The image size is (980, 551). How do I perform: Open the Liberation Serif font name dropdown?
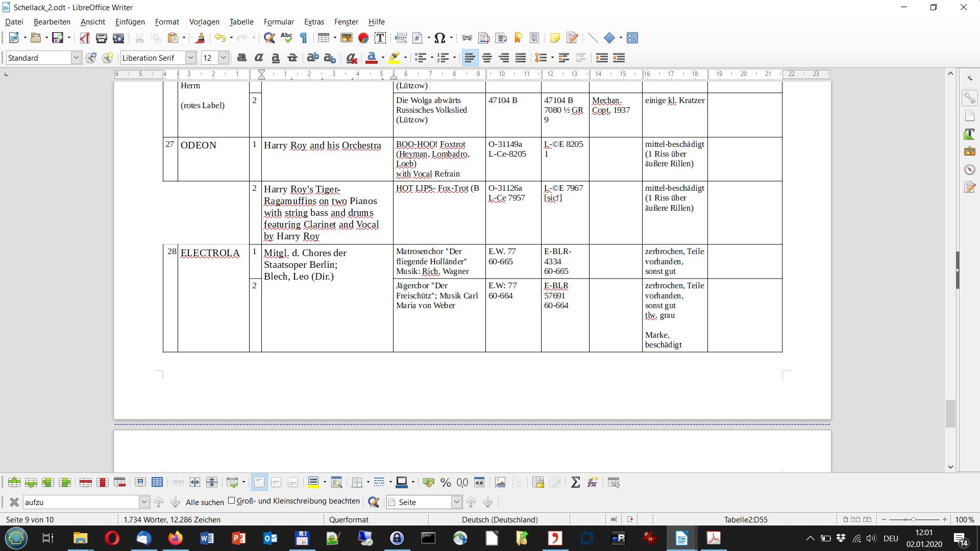pyautogui.click(x=190, y=58)
